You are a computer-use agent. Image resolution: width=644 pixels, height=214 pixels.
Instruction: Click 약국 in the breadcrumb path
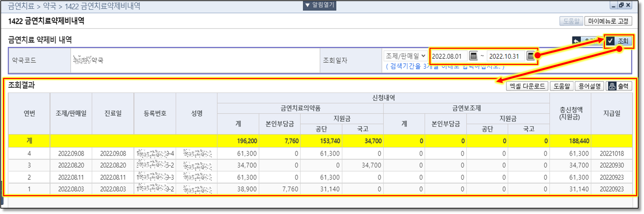coord(49,6)
